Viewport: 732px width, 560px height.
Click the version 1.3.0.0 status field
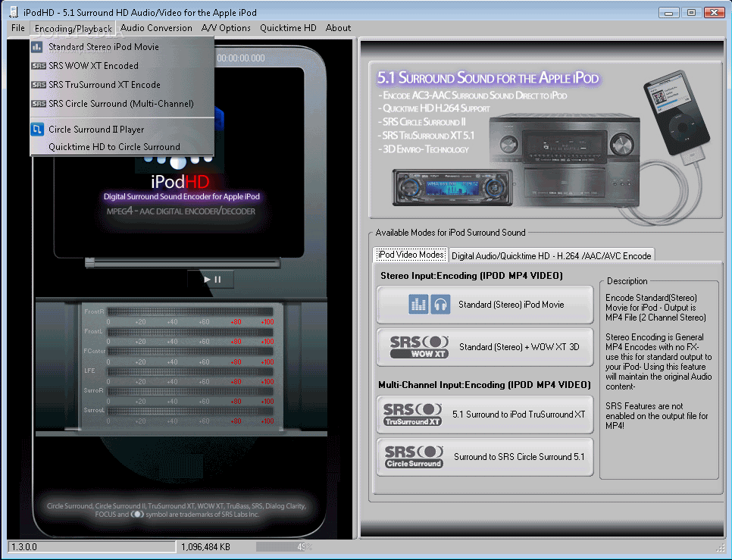(92, 547)
